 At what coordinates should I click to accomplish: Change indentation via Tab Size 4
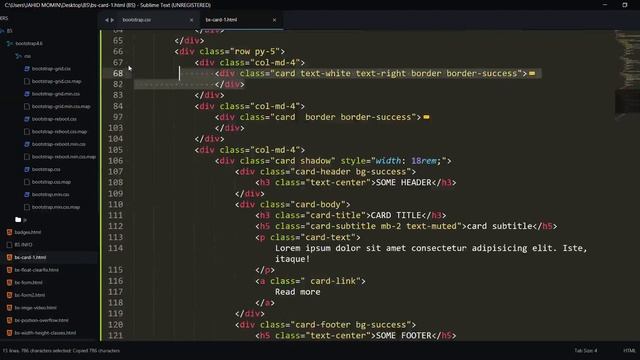pos(586,351)
